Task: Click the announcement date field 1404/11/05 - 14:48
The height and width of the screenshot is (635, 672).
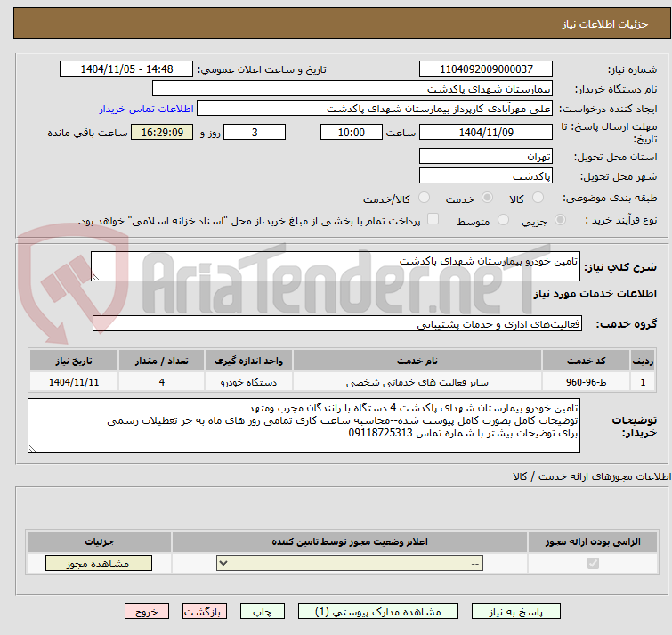Action: tap(126, 69)
